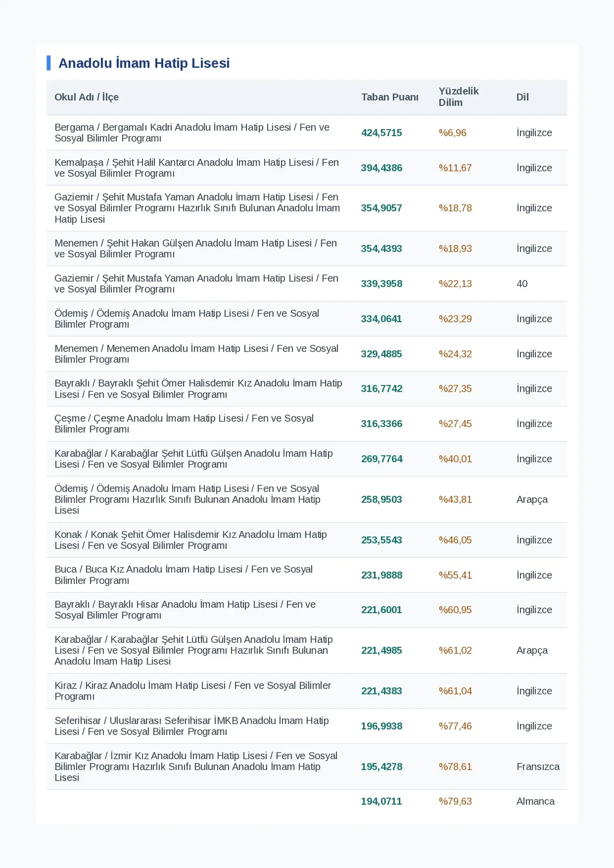The image size is (614, 868).
Task: Click the language cell showing 40
Action: (x=522, y=284)
